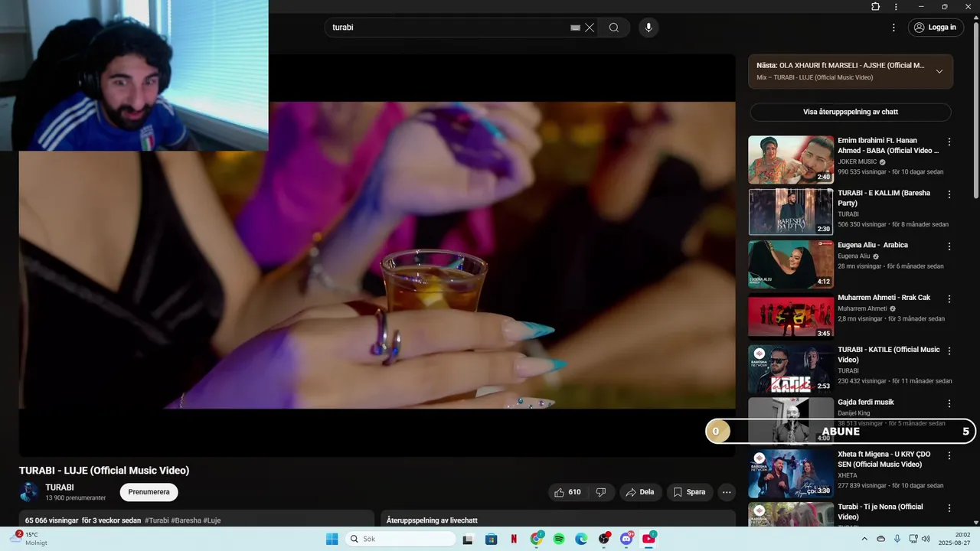Click the Dela share button
Image resolution: width=980 pixels, height=551 pixels.
pyautogui.click(x=640, y=492)
